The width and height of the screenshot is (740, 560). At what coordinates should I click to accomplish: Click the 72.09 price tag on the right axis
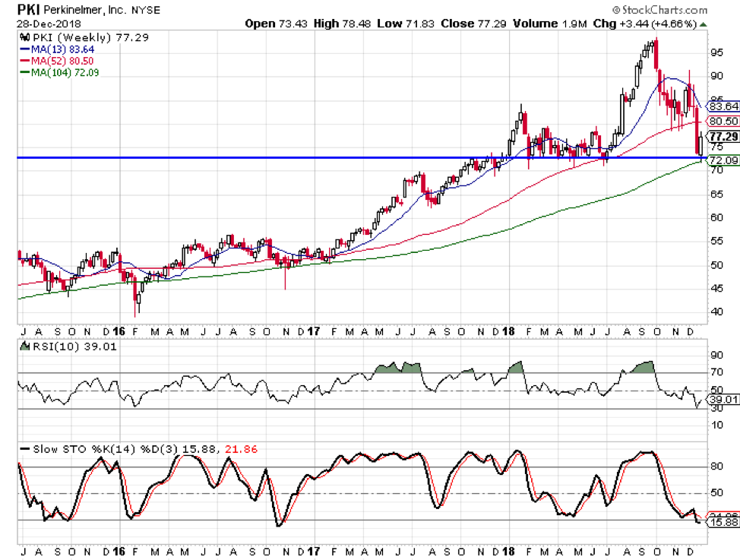tap(723, 160)
